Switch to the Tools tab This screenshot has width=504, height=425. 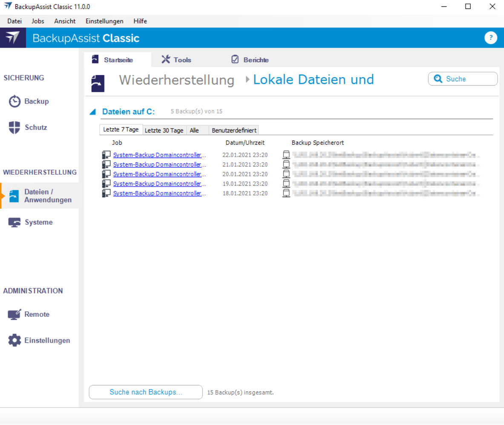(176, 60)
